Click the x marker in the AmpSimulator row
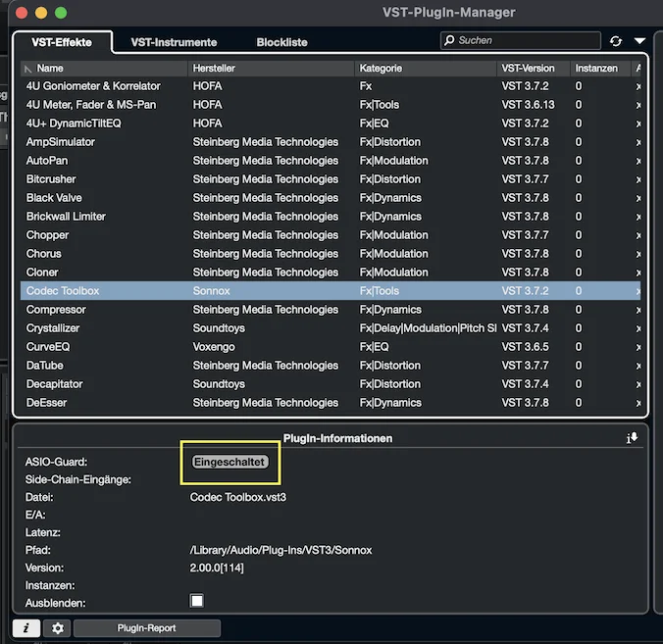This screenshot has height=644, width=663. (638, 142)
